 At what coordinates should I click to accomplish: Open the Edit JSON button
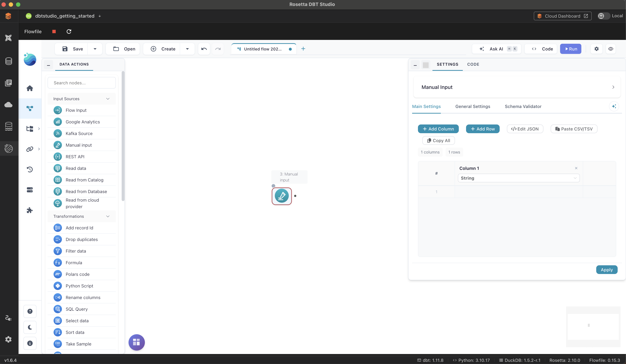(x=525, y=129)
